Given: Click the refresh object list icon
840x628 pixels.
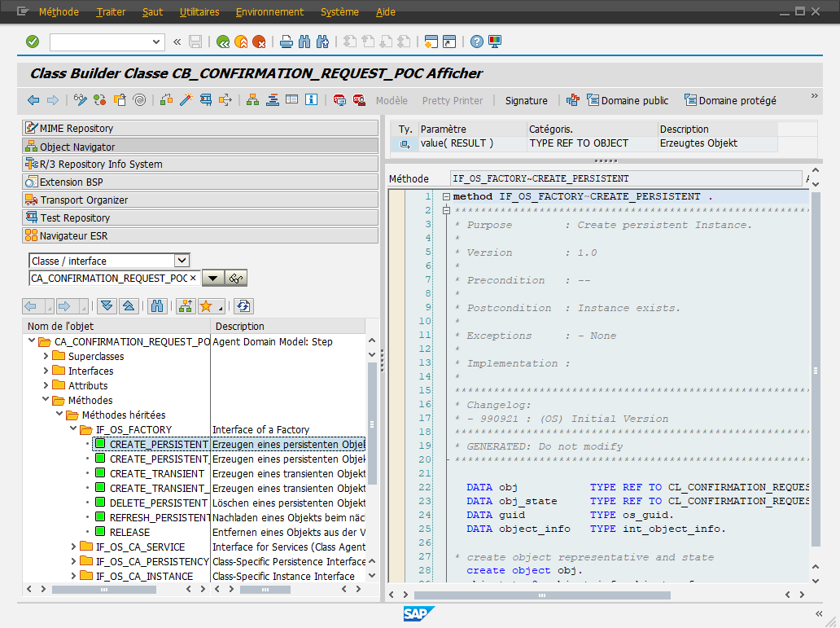Looking at the screenshot, I should click(243, 306).
